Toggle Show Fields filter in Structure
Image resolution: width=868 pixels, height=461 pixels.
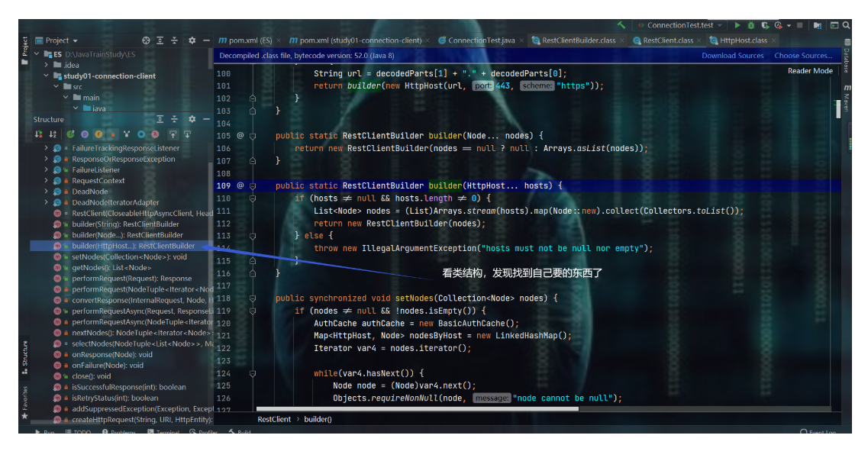click(98, 134)
